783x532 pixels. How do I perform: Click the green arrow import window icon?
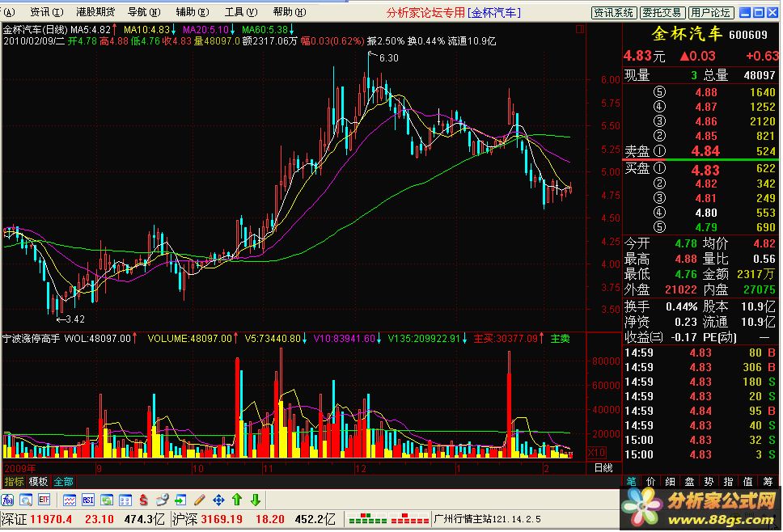(x=180, y=500)
